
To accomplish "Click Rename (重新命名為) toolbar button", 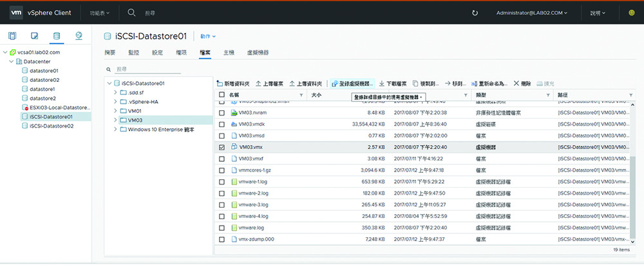I will (489, 84).
